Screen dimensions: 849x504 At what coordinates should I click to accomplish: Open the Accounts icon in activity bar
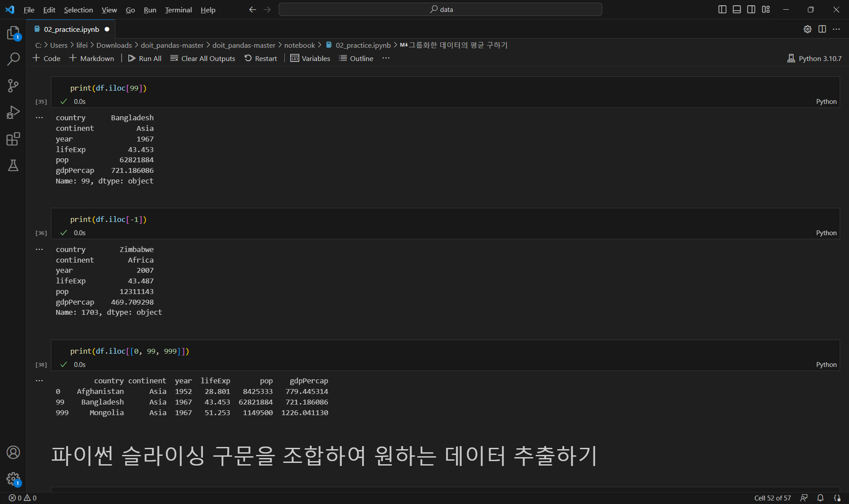point(13,452)
